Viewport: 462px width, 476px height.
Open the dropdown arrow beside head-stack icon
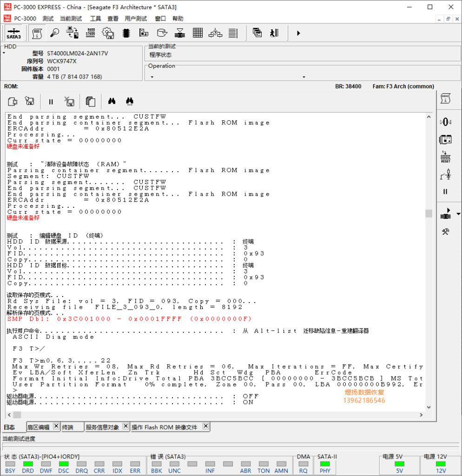point(458,214)
